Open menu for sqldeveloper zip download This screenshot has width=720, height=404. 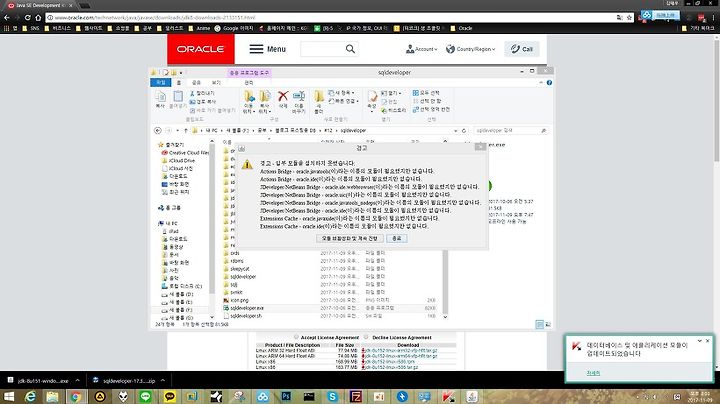163,380
